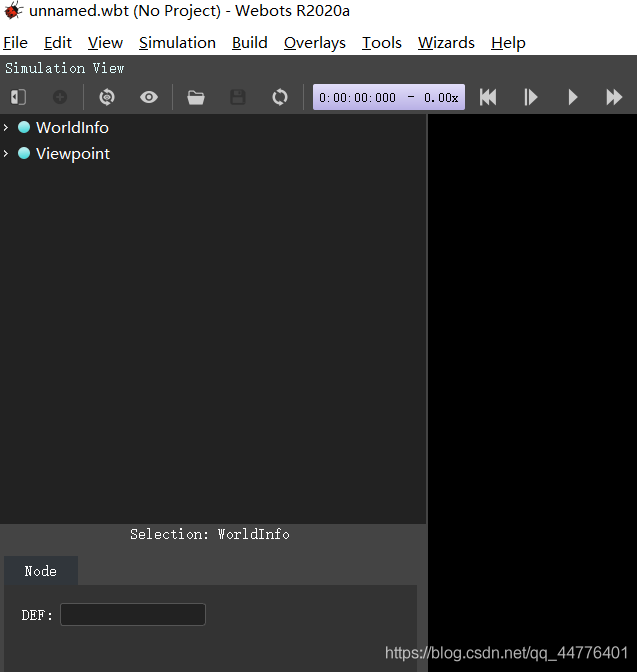
Task: Reset simulation with the rewind button
Action: click(x=488, y=97)
